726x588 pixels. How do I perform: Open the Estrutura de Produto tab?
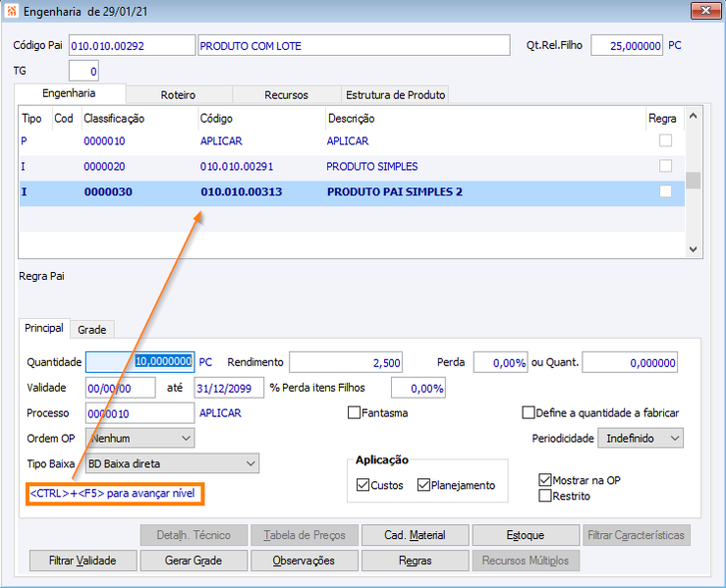[395, 95]
